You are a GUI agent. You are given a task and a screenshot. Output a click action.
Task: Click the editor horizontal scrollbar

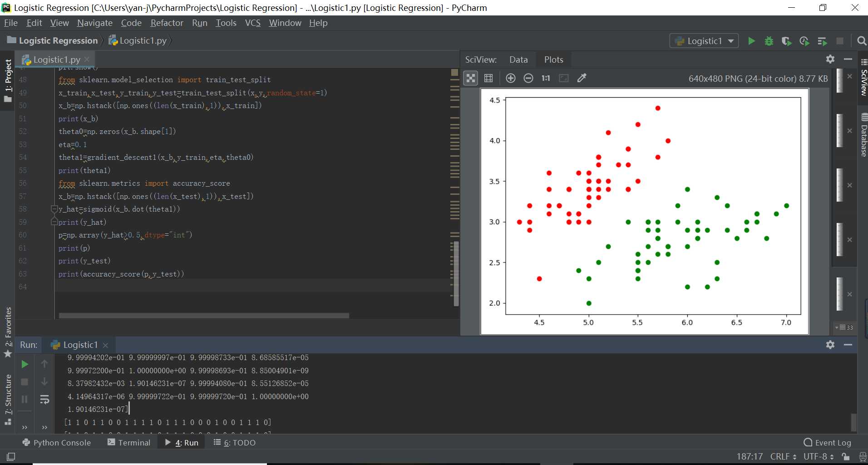point(204,315)
